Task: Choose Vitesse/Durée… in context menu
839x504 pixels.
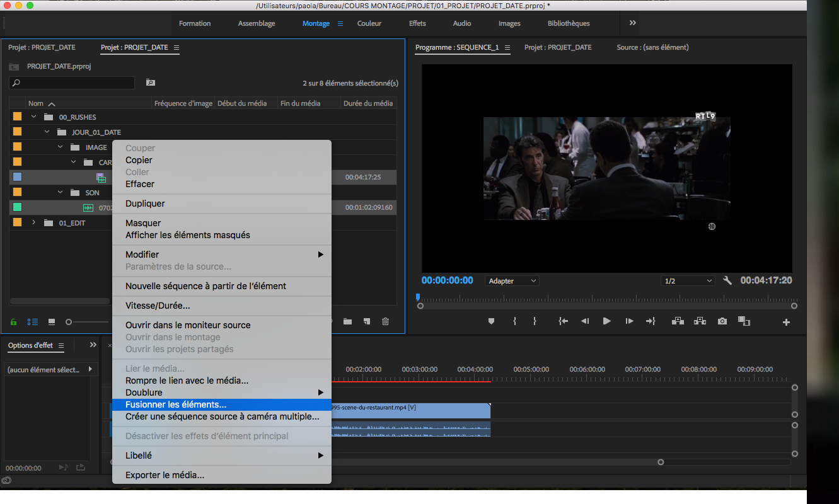Action: pyautogui.click(x=221, y=306)
